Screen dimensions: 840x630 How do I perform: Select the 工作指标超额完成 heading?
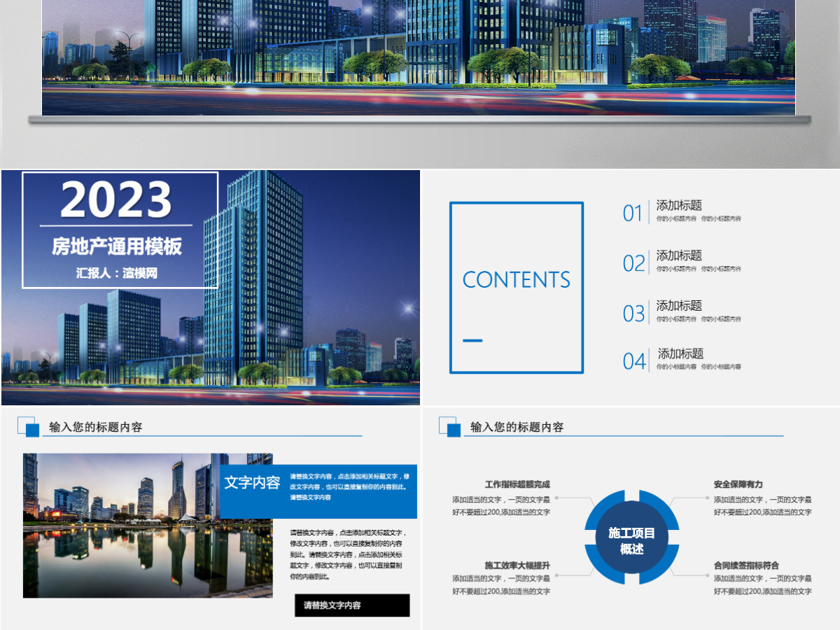pyautogui.click(x=517, y=484)
